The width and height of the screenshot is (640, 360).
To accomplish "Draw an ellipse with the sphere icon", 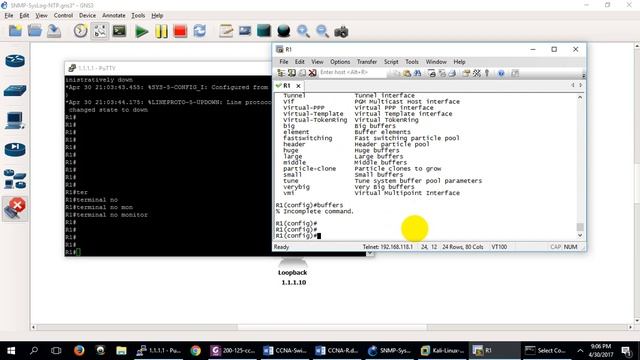I will 283,31.
